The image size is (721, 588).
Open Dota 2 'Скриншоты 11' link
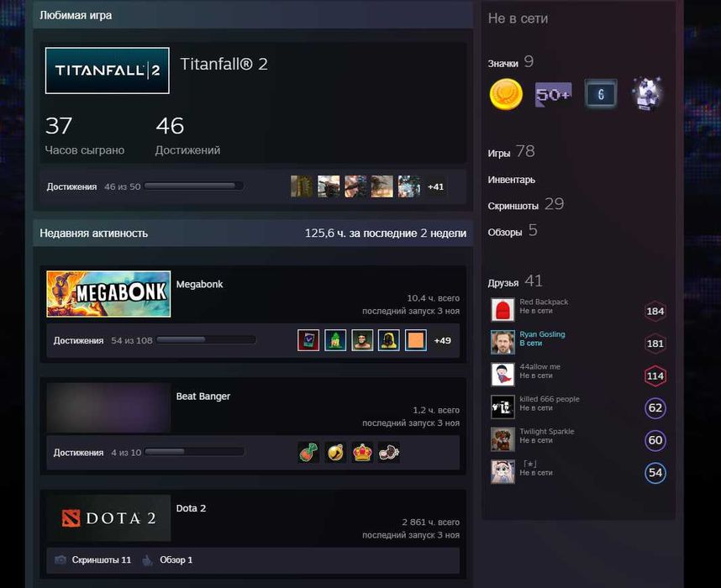pyautogui.click(x=101, y=560)
